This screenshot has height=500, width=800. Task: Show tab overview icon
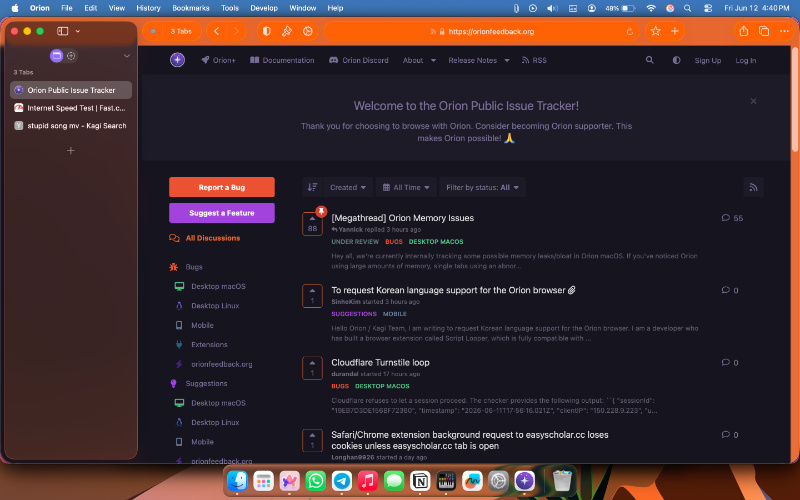(764, 31)
